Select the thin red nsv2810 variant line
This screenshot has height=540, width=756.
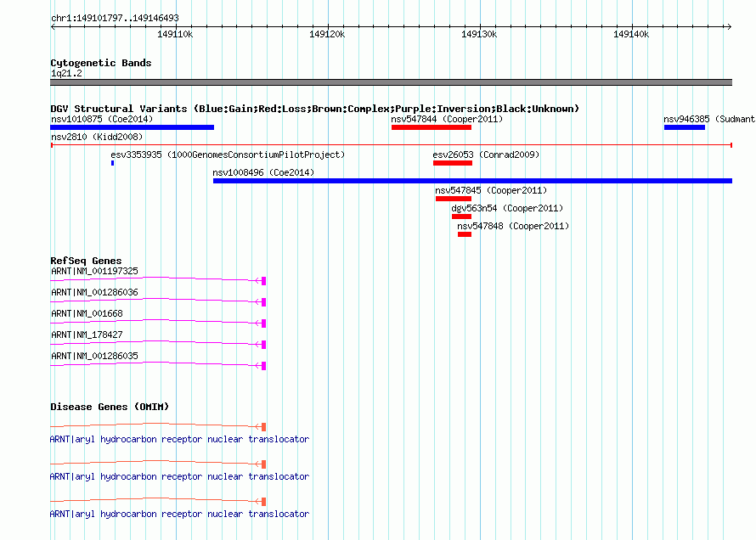[392, 145]
